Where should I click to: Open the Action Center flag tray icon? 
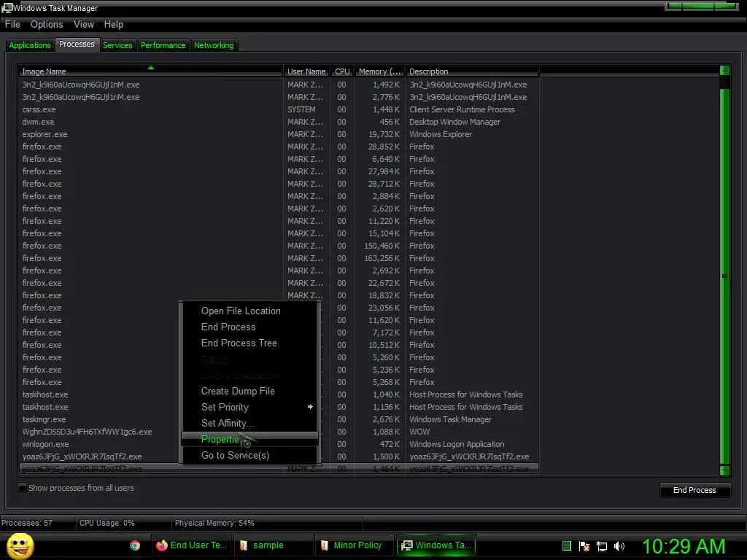[584, 545]
